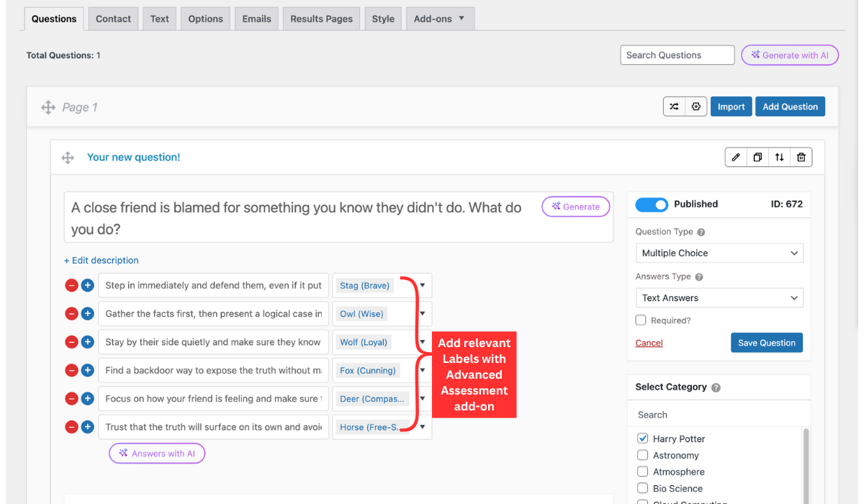Viewport: 864px width, 504px height.
Task: Check the 'Required?' checkbox
Action: (641, 320)
